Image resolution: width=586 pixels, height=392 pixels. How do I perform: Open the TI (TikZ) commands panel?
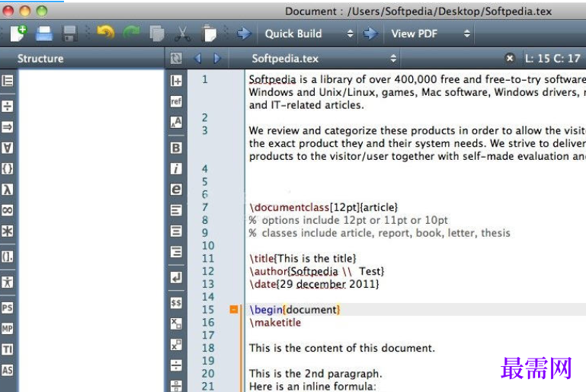pyautogui.click(x=8, y=349)
